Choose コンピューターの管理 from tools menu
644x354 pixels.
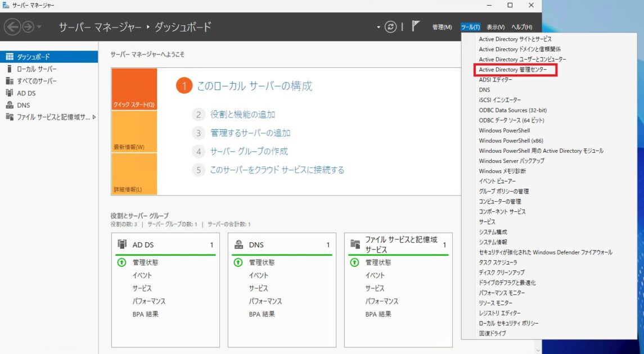pos(500,201)
